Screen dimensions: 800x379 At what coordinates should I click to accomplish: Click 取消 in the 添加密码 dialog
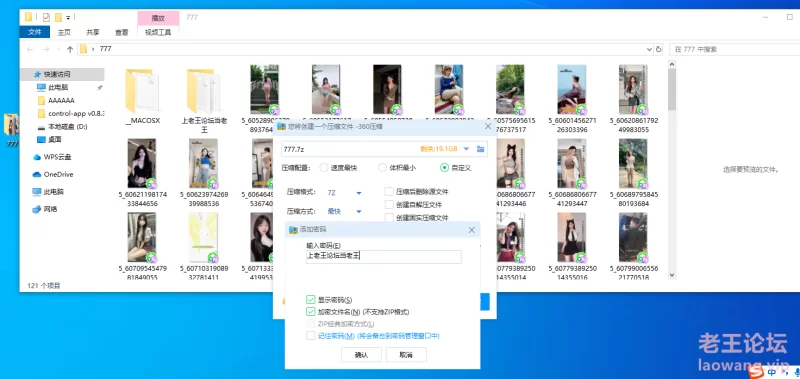(x=406, y=355)
